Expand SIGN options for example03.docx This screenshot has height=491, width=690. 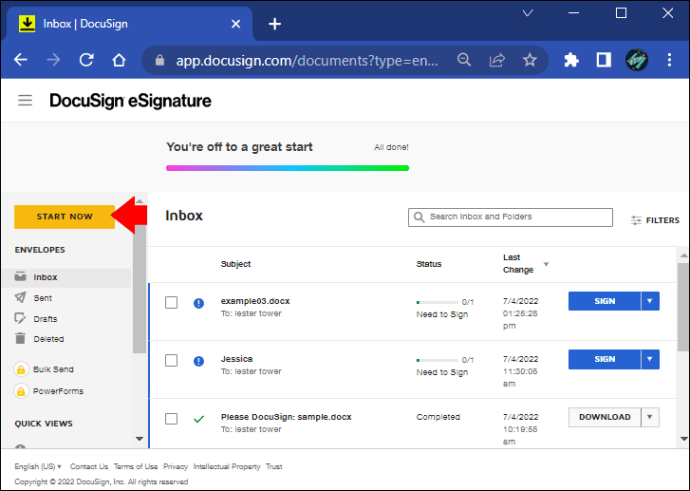click(x=650, y=301)
